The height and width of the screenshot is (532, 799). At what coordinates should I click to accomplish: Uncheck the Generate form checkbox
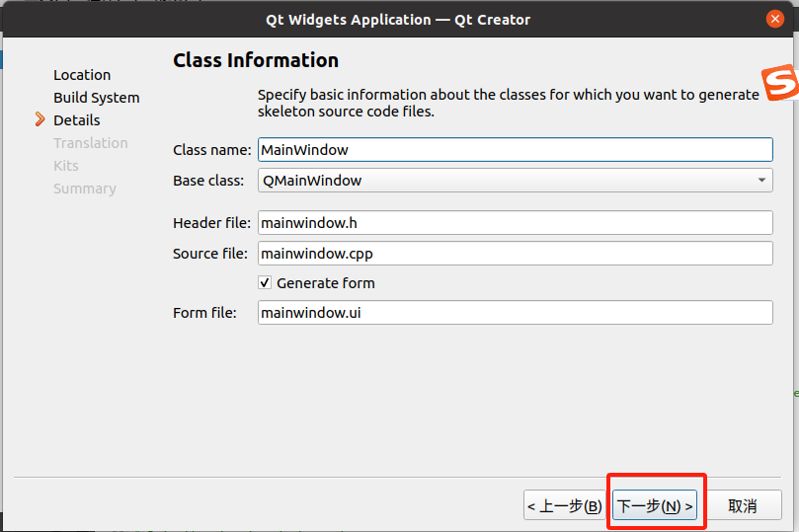click(265, 282)
